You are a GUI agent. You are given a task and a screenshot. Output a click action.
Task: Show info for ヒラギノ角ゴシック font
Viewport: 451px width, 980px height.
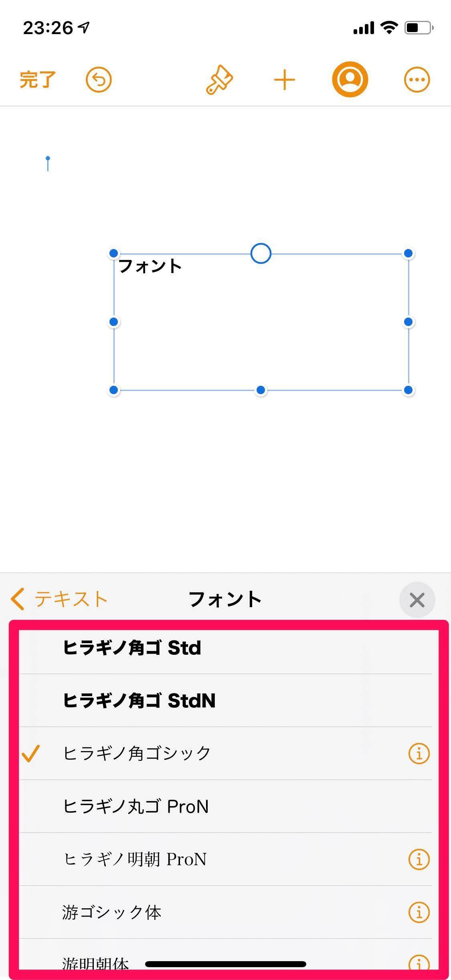point(419,753)
